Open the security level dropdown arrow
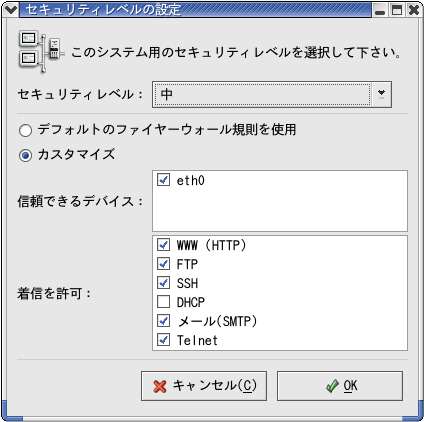424x422 pixels. [x=381, y=94]
